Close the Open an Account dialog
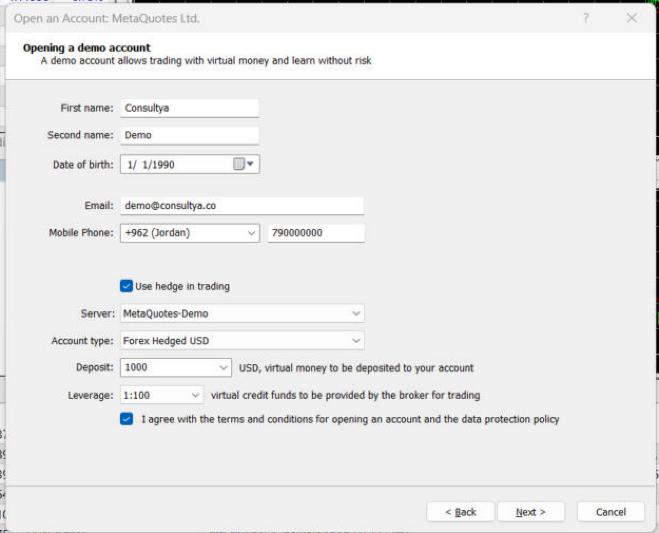The height and width of the screenshot is (533, 659). [x=631, y=18]
